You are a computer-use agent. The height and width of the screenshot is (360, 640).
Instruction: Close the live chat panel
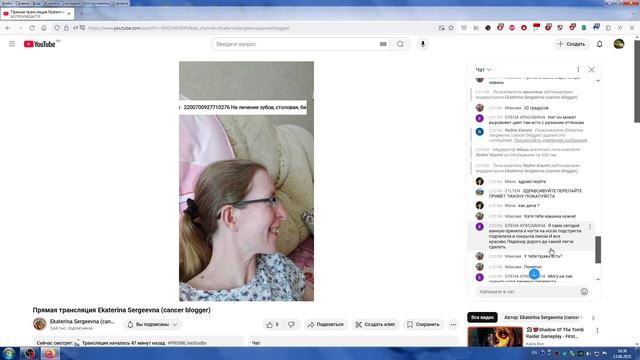click(591, 70)
